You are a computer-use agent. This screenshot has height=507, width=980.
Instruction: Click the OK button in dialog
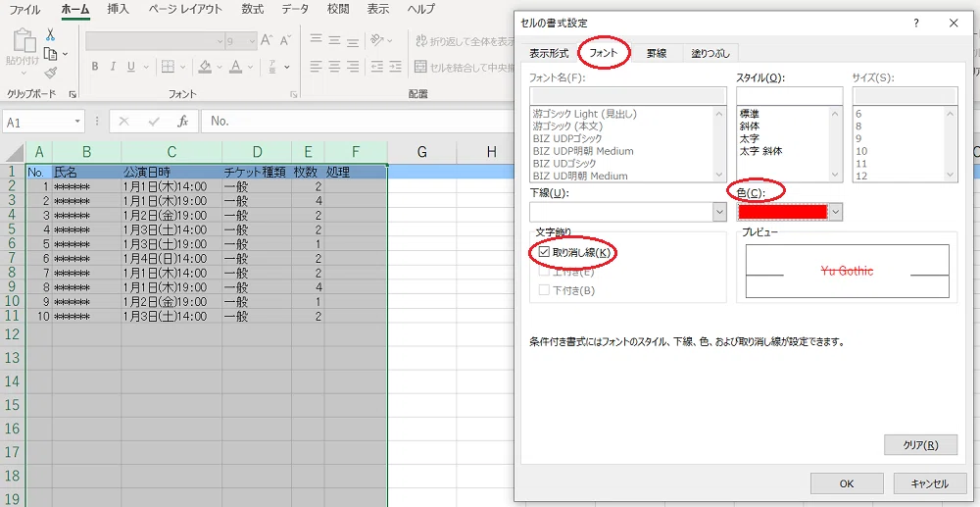[847, 483]
